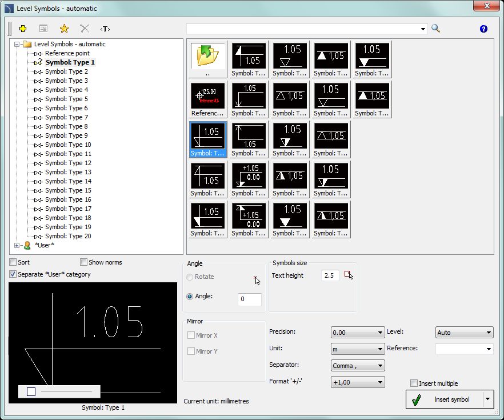Toggle the Show norms checkbox
The width and height of the screenshot is (504, 420).
point(83,262)
